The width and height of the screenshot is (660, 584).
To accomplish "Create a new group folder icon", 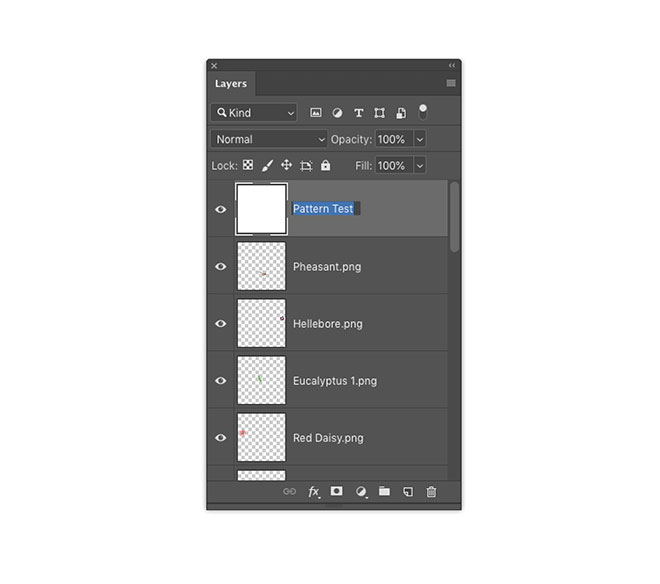I will pos(384,491).
